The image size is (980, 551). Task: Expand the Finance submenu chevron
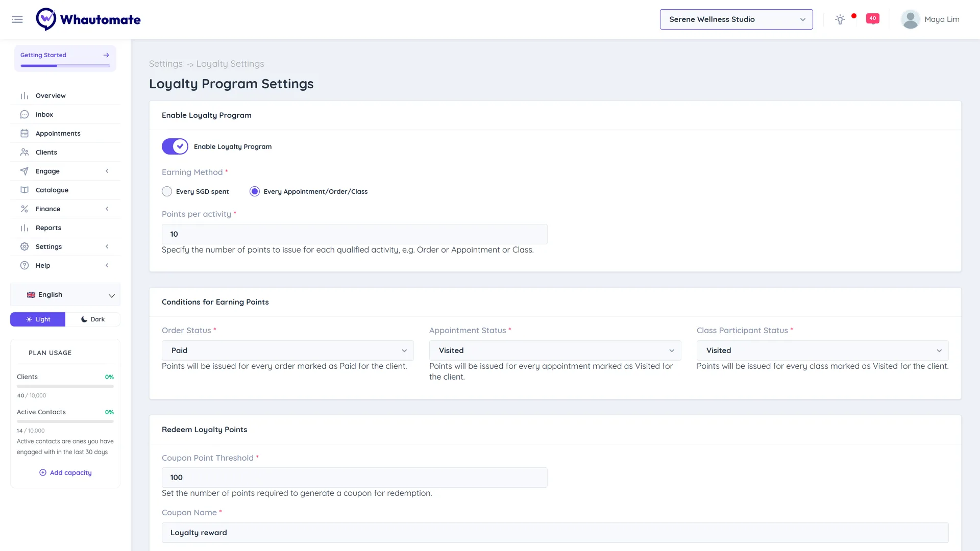point(107,209)
